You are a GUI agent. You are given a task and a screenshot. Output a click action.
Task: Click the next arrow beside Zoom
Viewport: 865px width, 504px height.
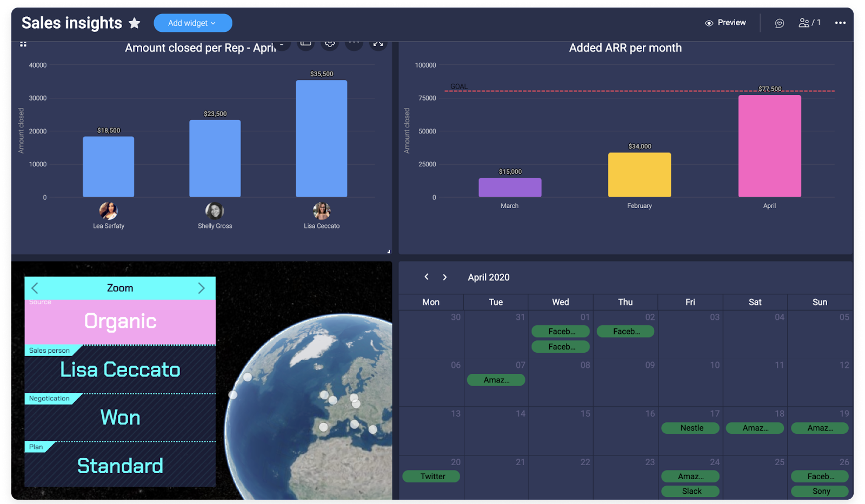pos(201,288)
